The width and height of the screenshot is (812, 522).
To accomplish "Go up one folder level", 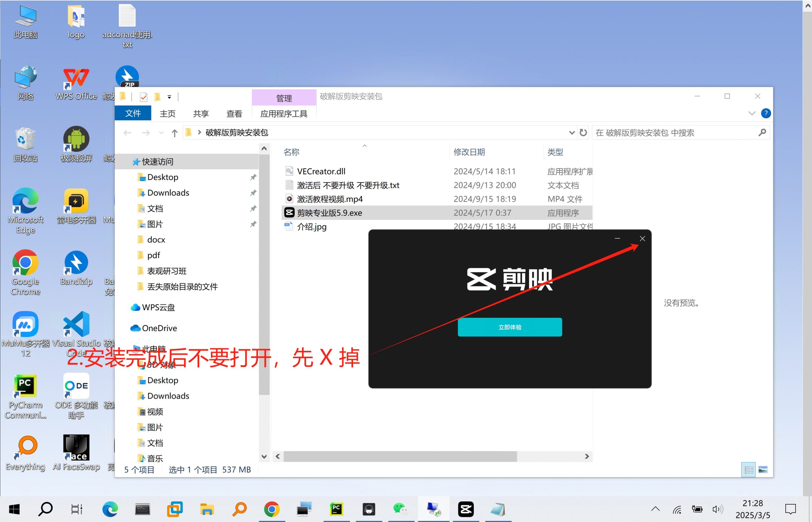I will [x=174, y=133].
